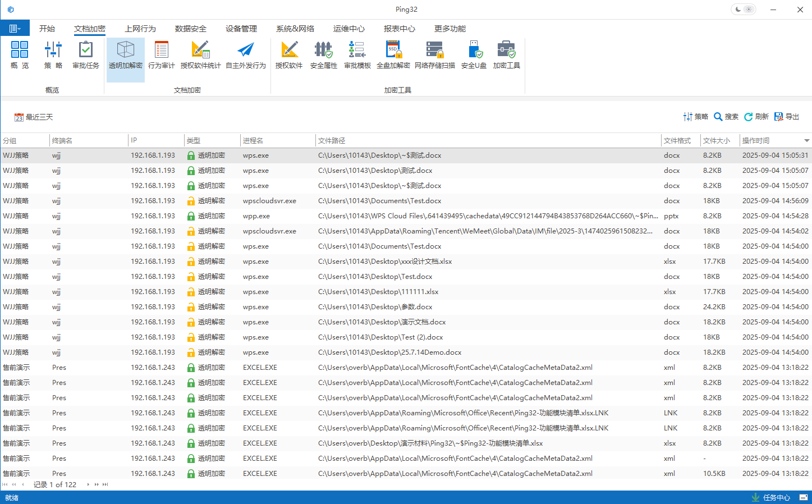
Task: Open 加密工具 encryption tools
Action: pos(507,55)
